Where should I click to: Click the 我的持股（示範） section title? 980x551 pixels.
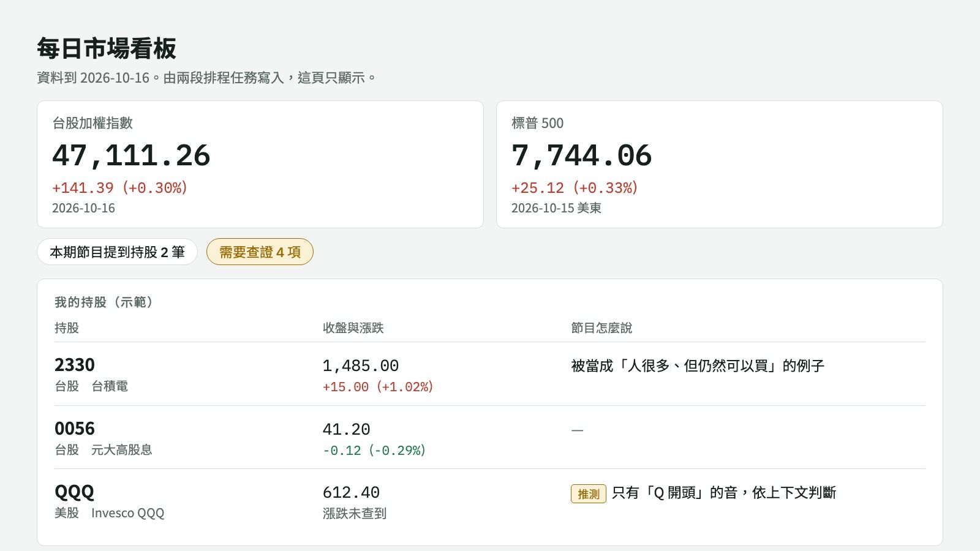(104, 302)
